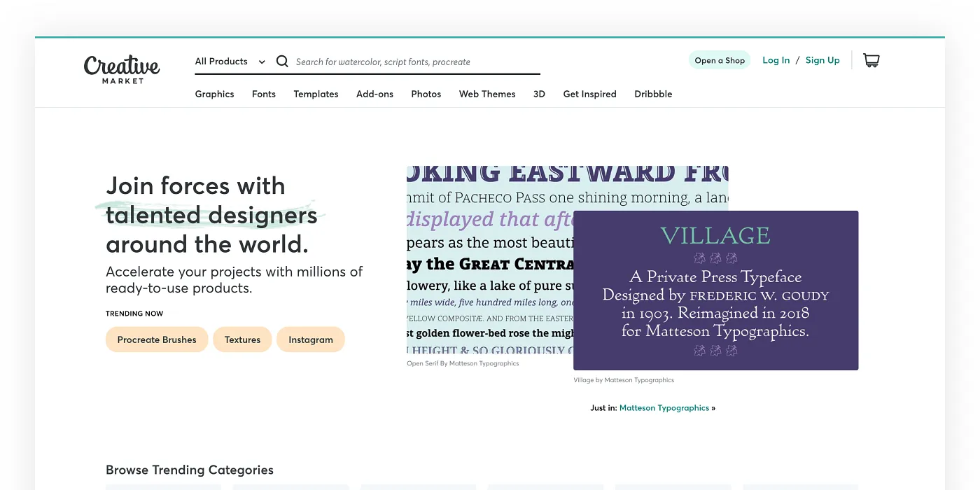Open the Web Themes menu item
The width and height of the screenshot is (980, 490).
tap(487, 94)
